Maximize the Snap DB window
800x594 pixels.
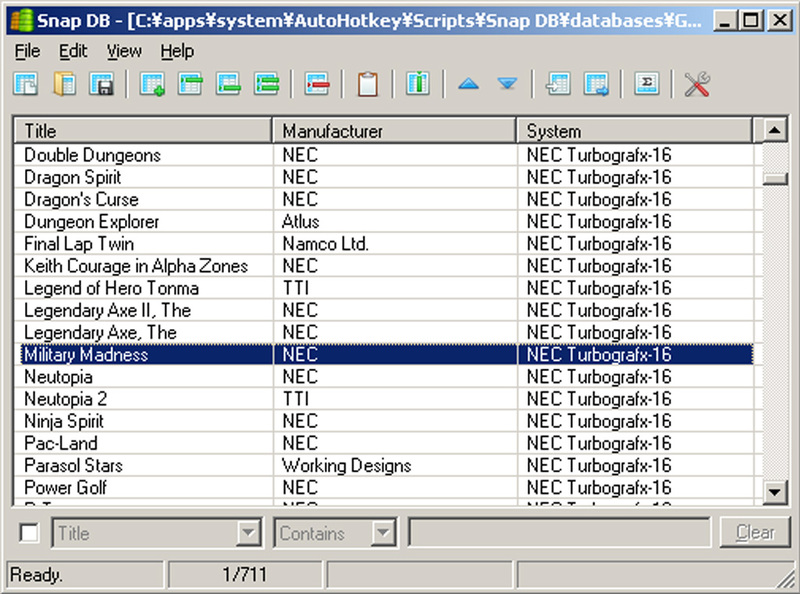pyautogui.click(x=751, y=20)
